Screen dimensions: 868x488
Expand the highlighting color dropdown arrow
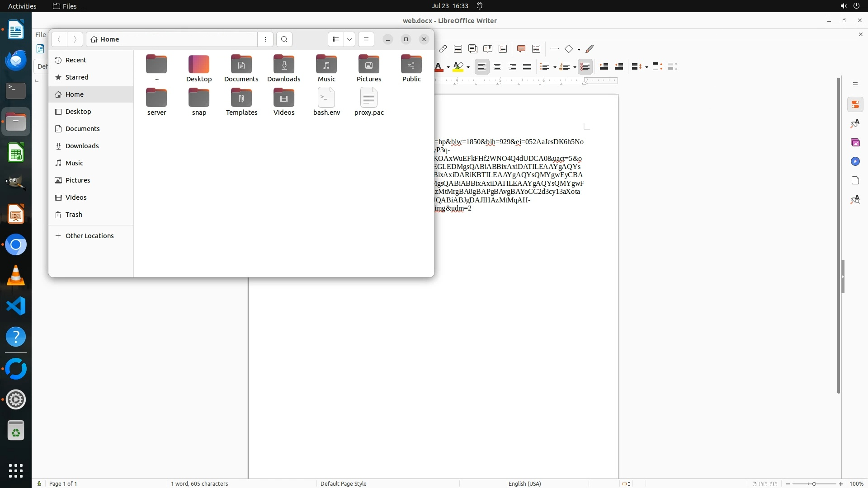point(468,67)
